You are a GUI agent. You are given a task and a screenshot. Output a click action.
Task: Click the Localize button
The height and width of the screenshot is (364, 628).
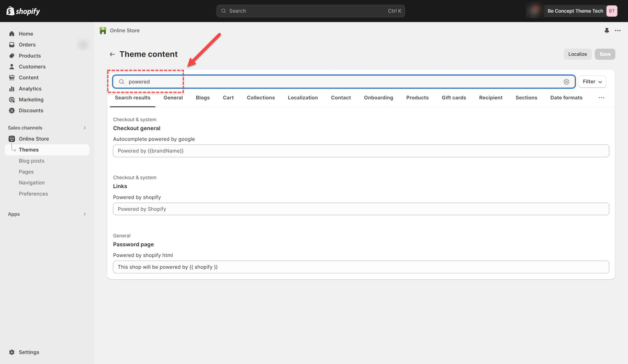coord(578,54)
